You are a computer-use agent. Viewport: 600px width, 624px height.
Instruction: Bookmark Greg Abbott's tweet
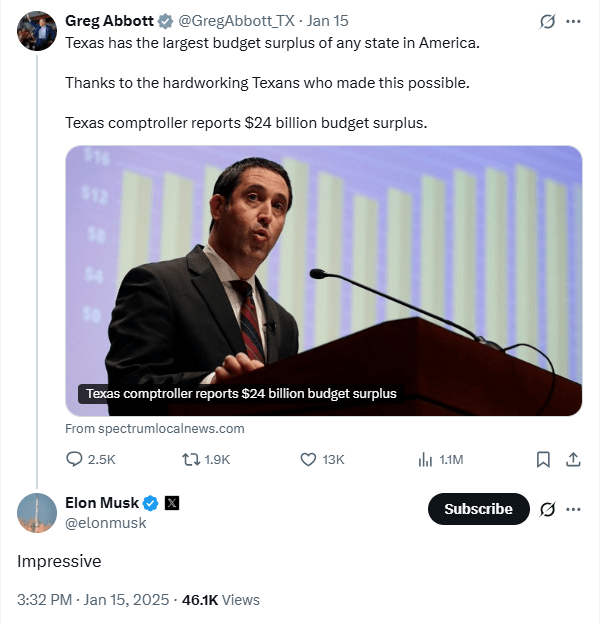543,459
